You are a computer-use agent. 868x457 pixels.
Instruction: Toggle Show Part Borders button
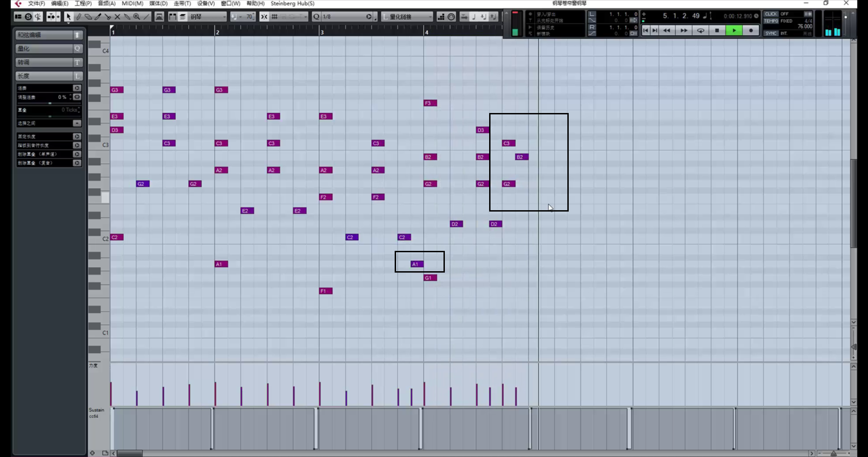coord(173,17)
